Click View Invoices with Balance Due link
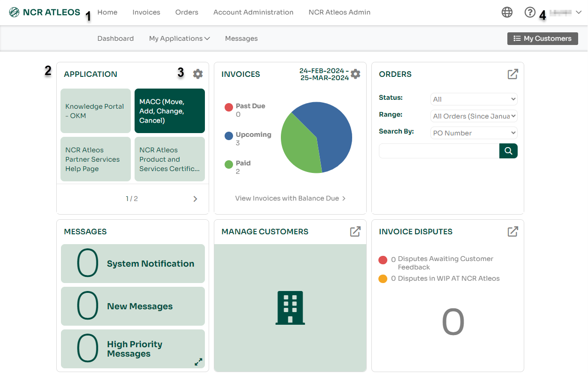 [290, 198]
